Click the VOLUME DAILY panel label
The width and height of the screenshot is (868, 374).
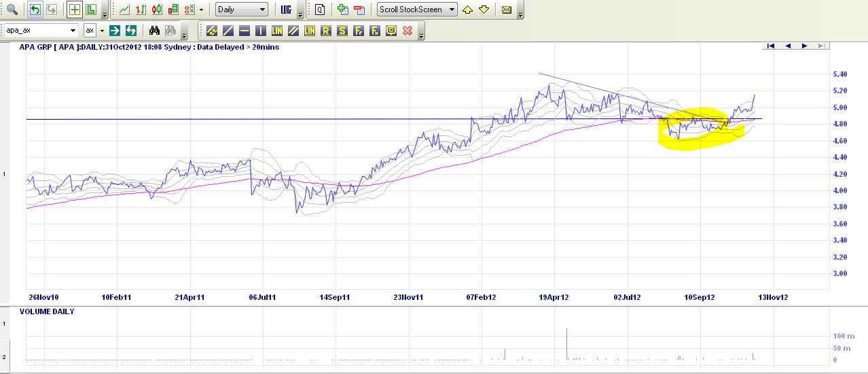[47, 311]
